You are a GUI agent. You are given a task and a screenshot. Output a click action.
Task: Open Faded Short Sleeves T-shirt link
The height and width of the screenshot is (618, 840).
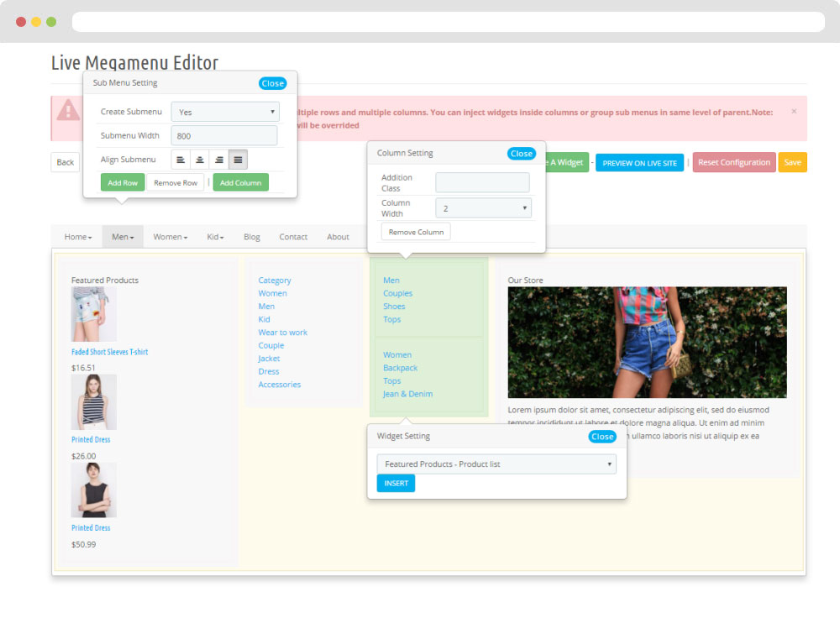coord(109,352)
